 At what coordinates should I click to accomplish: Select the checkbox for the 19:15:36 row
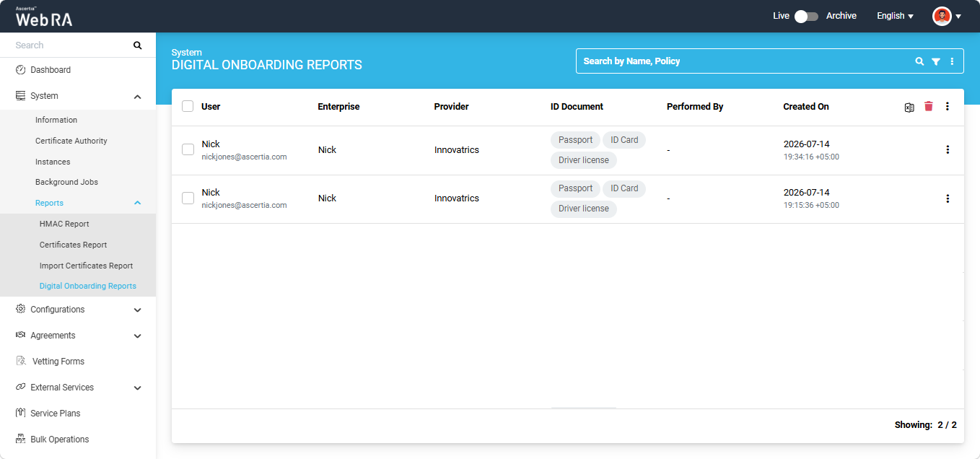(x=188, y=198)
